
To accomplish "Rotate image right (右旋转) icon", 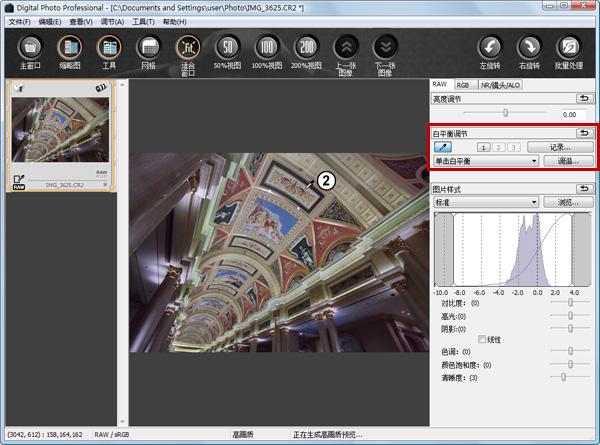I will click(529, 48).
